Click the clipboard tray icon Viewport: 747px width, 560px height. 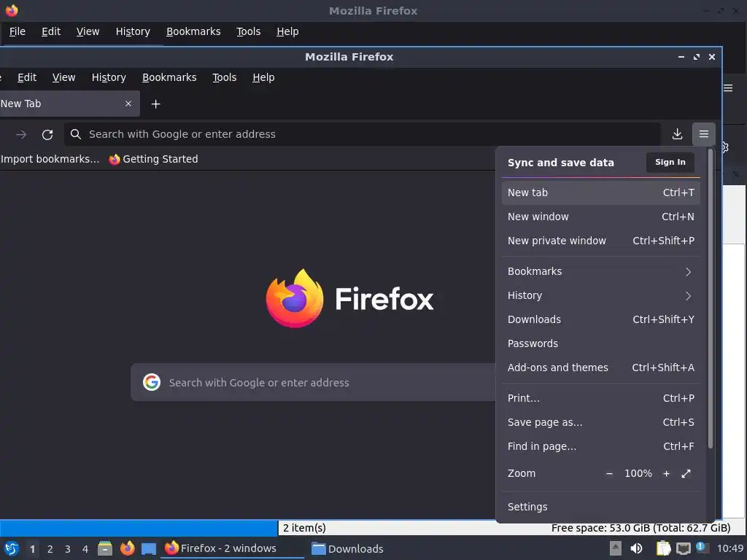tap(663, 548)
